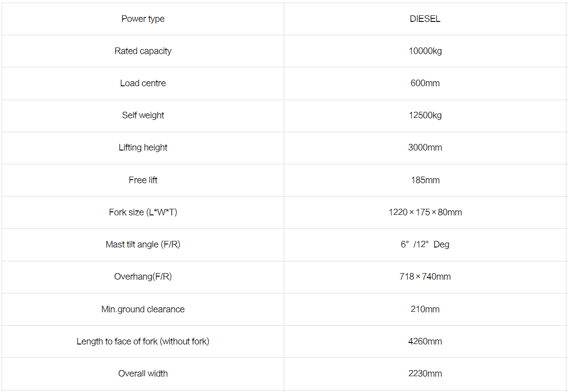Click the Min.ground clearance label
Screen dimensions: 568x392
(143, 309)
